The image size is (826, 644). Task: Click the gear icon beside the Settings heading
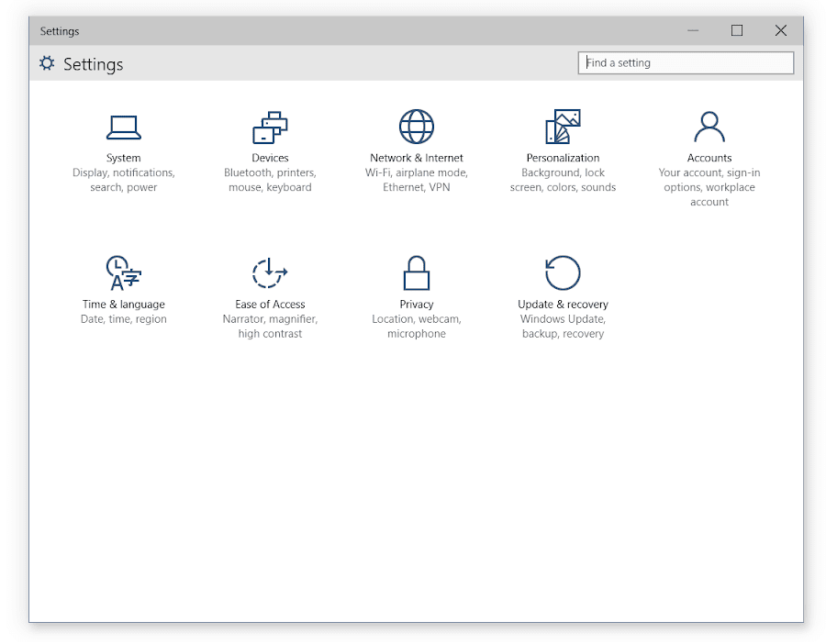(46, 63)
